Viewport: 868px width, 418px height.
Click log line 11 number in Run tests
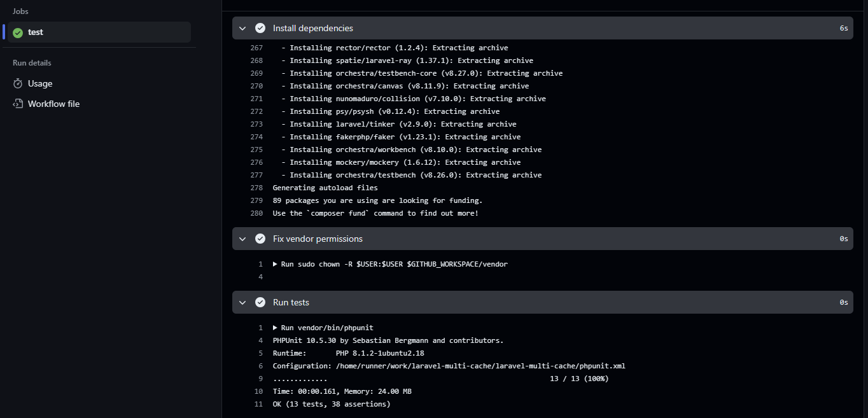[258, 404]
